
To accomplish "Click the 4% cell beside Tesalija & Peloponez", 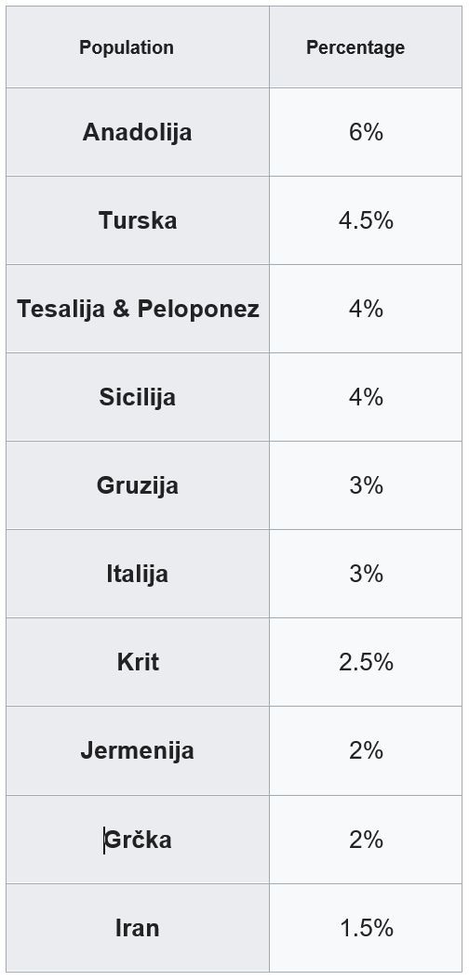I will [366, 309].
